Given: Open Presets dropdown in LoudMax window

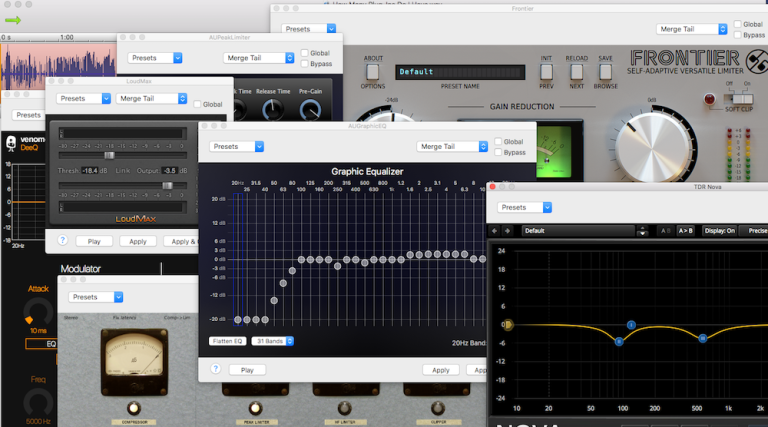Looking at the screenshot, I should coord(83,98).
